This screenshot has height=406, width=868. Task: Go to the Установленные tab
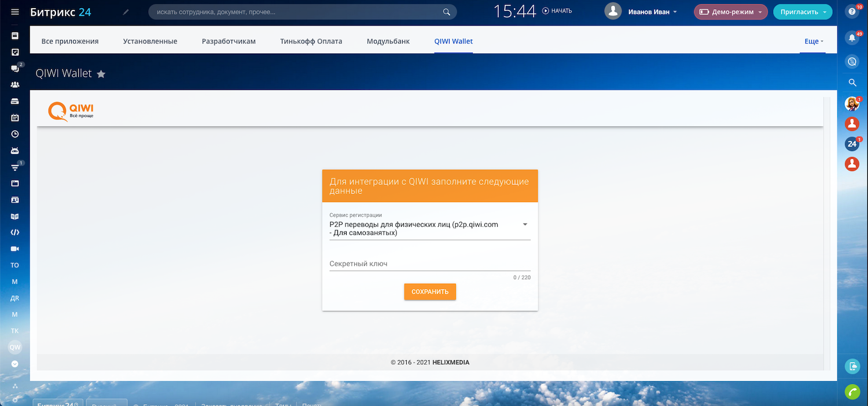(150, 41)
